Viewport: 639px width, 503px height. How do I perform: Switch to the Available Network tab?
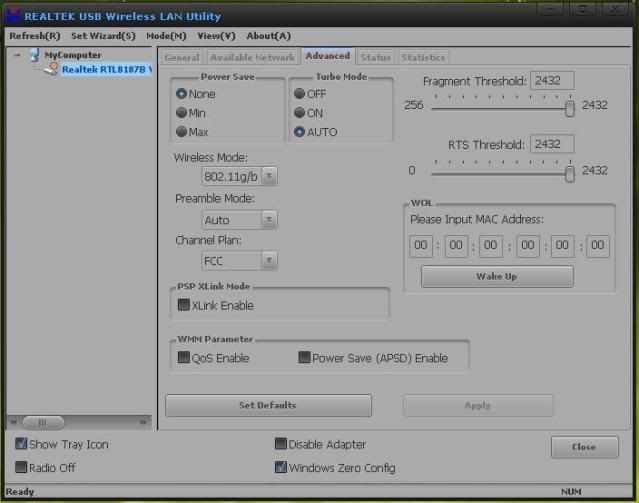252,57
